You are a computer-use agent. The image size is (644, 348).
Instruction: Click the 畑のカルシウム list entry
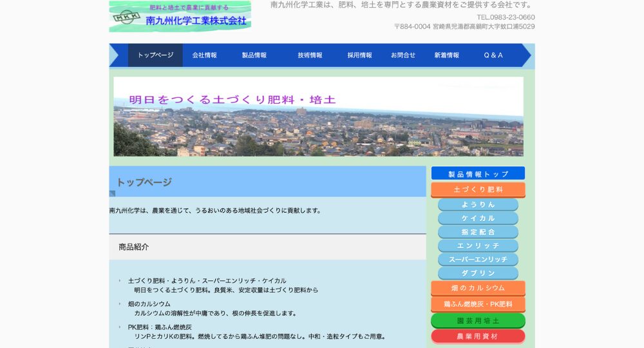click(149, 304)
